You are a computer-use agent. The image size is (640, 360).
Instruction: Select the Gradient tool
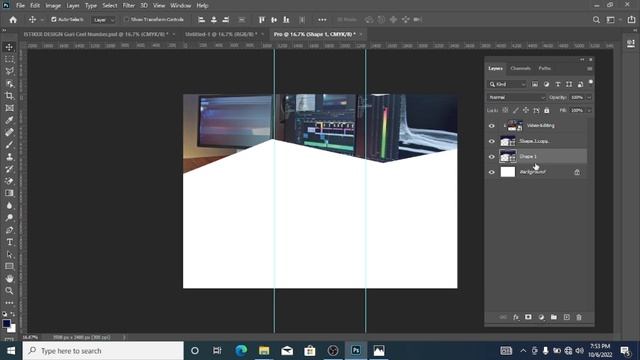click(9, 193)
